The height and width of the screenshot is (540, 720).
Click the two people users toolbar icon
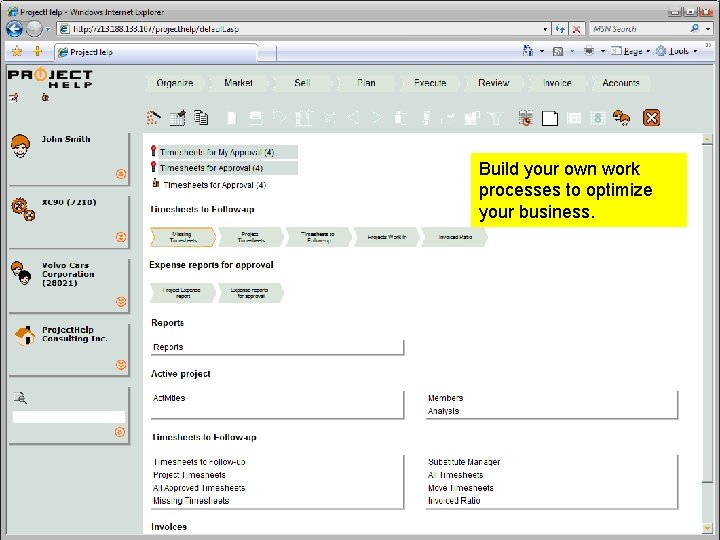click(622, 118)
